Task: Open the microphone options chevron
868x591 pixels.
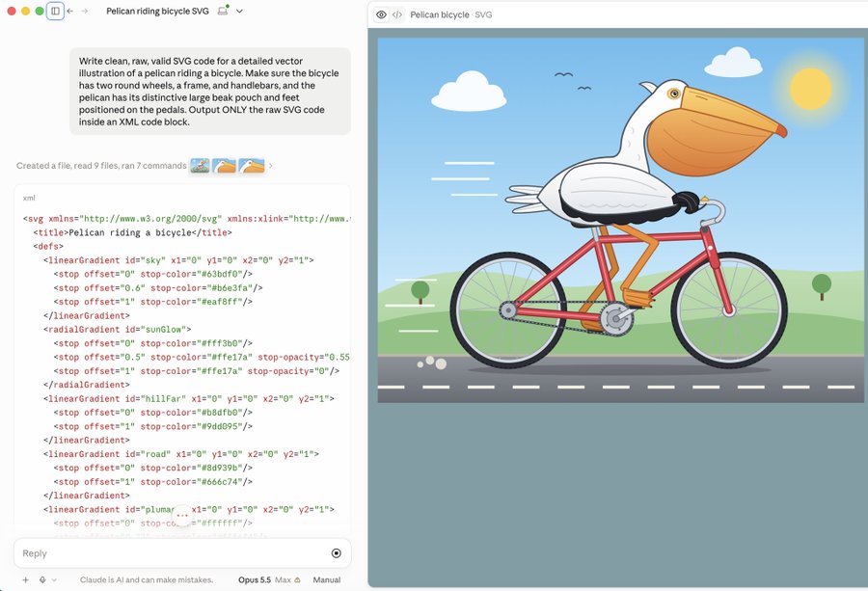Action: coord(54,580)
